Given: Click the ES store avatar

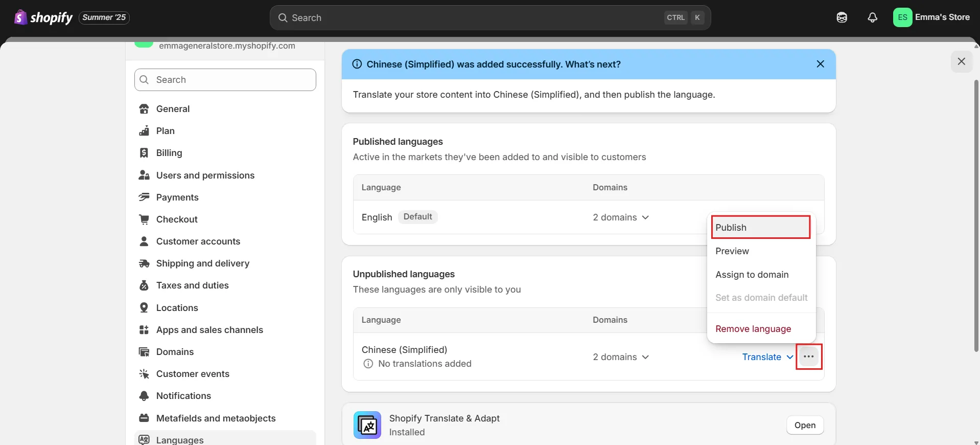Looking at the screenshot, I should pyautogui.click(x=902, y=17).
